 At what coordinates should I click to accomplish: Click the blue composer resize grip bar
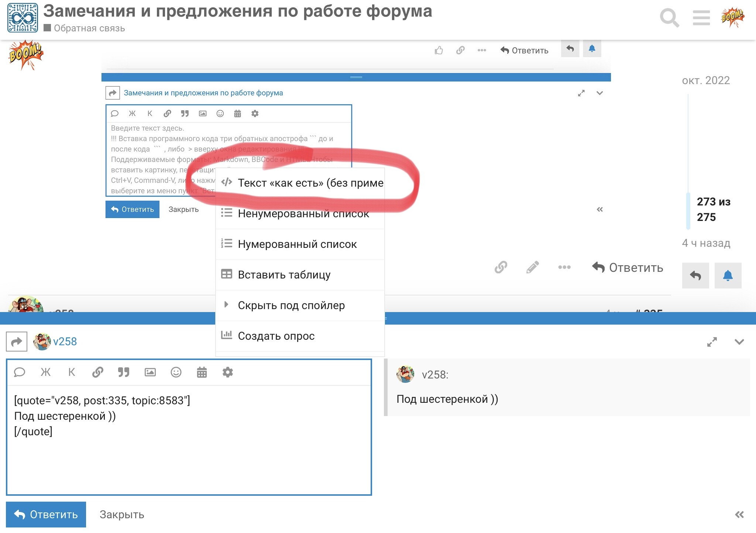pos(378,318)
